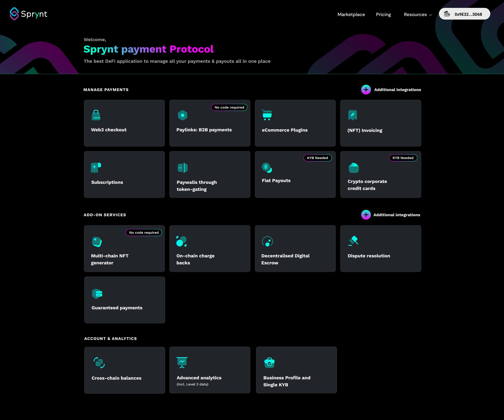Open Decentralised Digital Escrow text

pyautogui.click(x=285, y=259)
